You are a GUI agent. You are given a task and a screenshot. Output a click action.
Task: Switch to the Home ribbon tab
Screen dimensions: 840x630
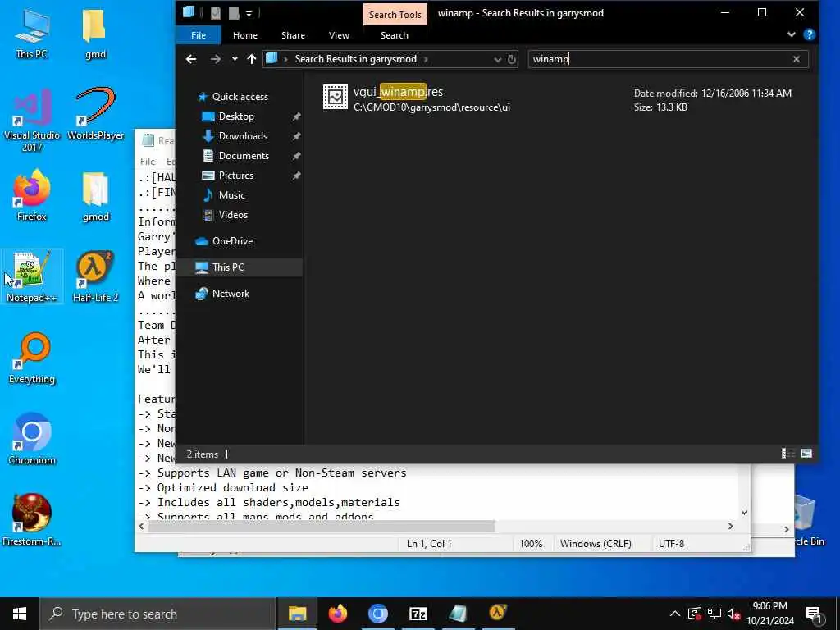pos(244,35)
